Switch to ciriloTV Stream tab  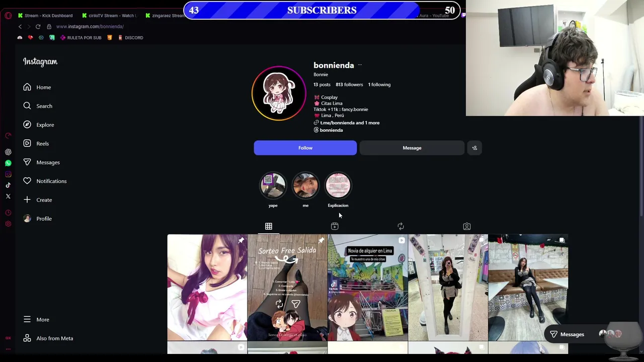(x=110, y=16)
